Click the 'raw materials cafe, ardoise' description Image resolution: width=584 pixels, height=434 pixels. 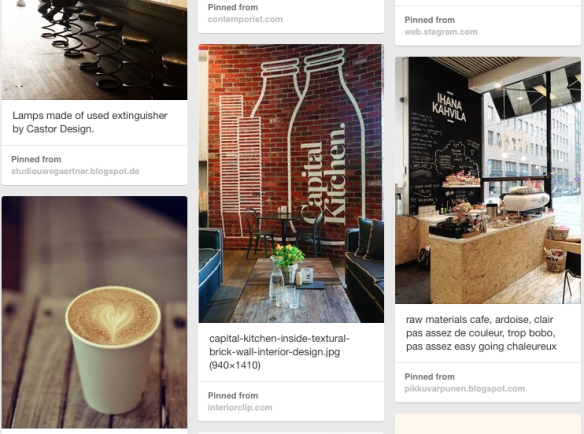[481, 333]
